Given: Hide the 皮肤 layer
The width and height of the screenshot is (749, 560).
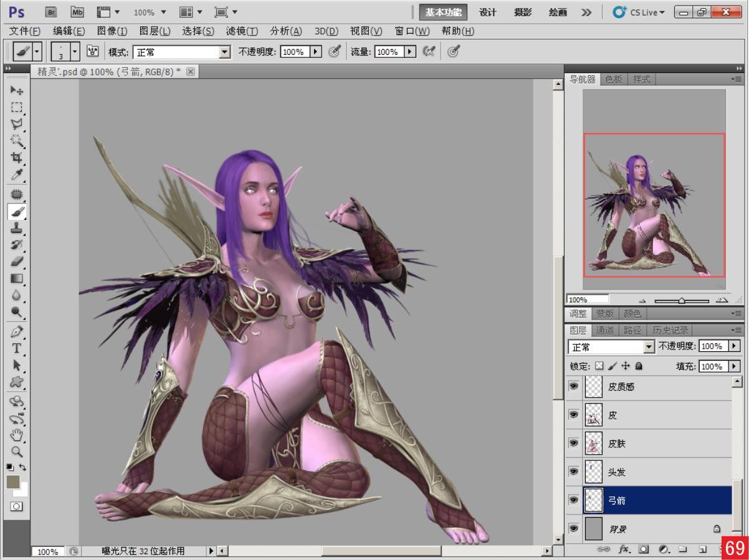Looking at the screenshot, I should pyautogui.click(x=574, y=443).
